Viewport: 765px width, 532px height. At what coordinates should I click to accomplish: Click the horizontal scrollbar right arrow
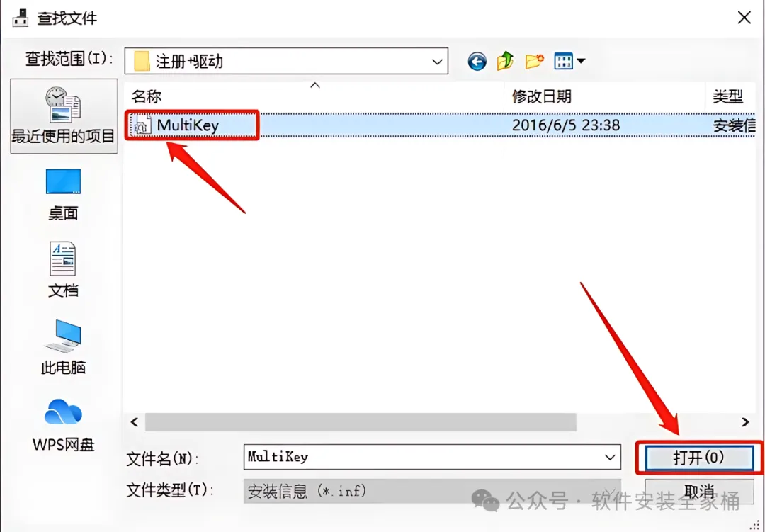coord(745,422)
